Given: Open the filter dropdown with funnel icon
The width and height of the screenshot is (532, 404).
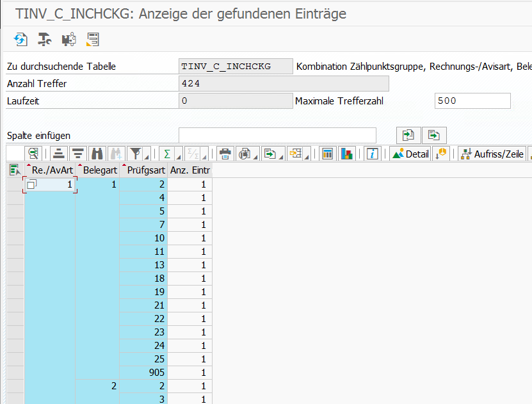Looking at the screenshot, I should (x=136, y=154).
